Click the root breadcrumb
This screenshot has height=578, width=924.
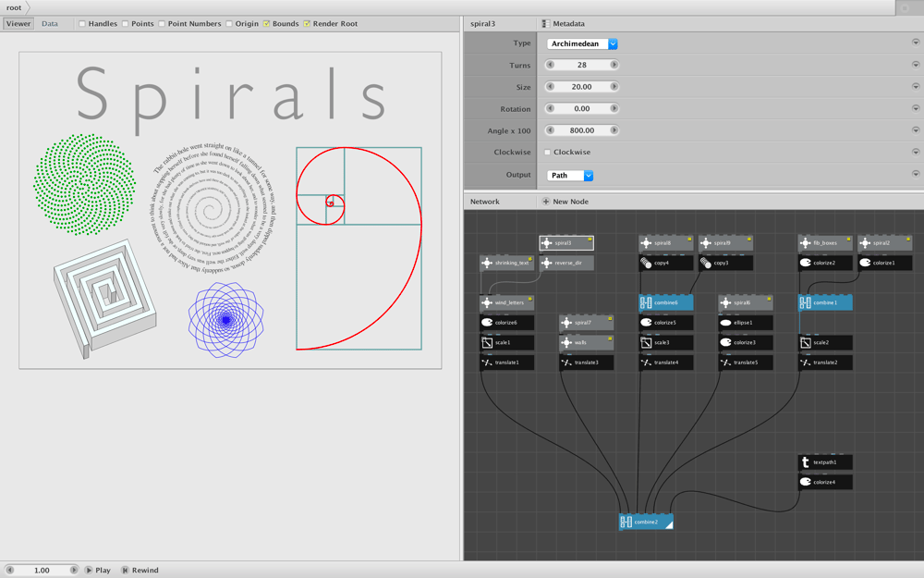[14, 7]
